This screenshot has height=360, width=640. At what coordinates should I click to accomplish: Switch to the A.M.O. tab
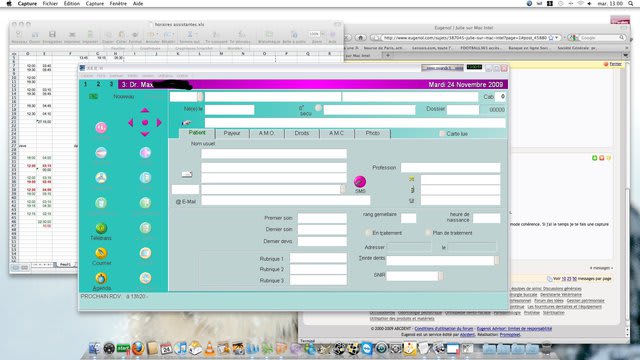[267, 133]
